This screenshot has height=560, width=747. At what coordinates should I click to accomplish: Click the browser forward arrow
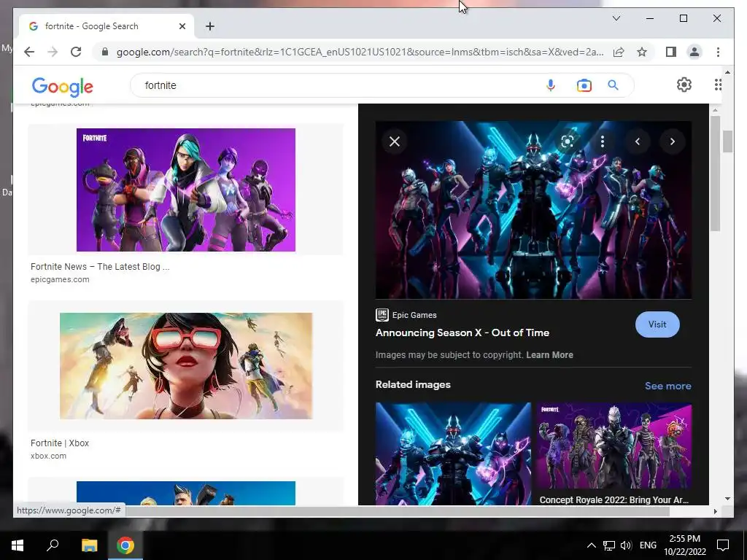pos(53,52)
